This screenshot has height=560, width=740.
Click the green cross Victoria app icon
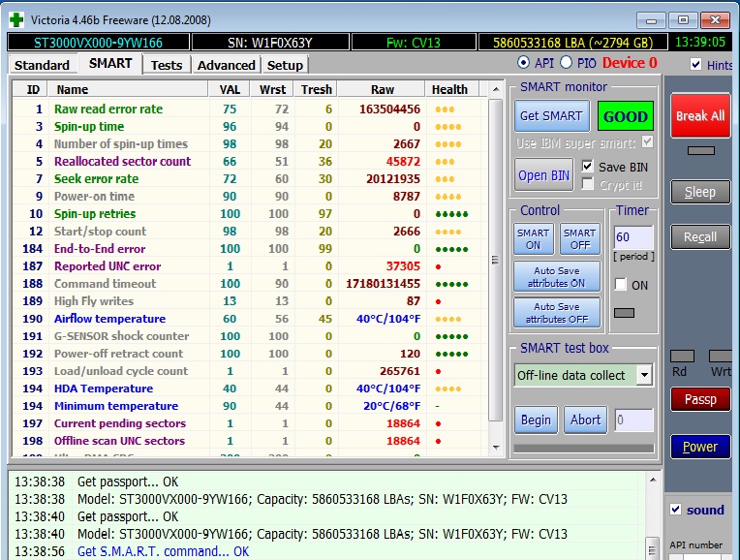pyautogui.click(x=16, y=19)
